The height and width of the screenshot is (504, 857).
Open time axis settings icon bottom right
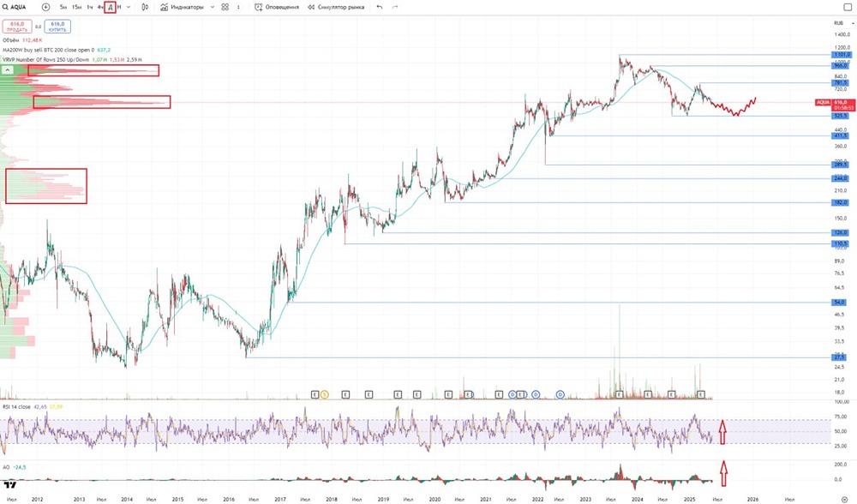(844, 499)
